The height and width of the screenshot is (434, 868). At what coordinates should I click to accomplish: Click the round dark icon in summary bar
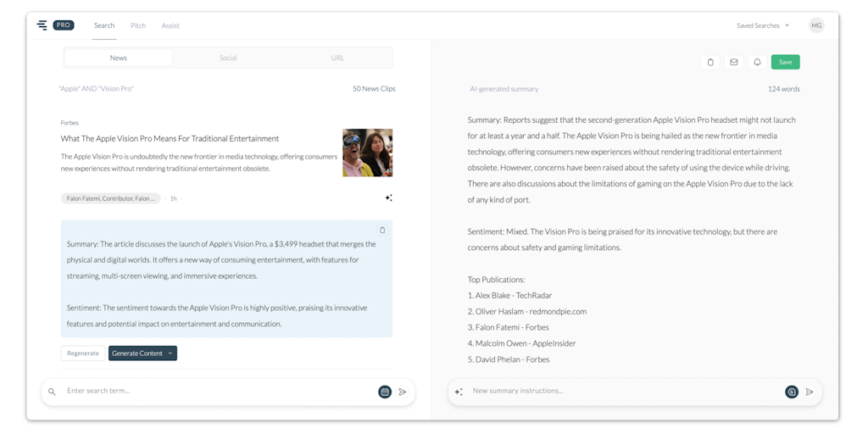[x=792, y=392]
